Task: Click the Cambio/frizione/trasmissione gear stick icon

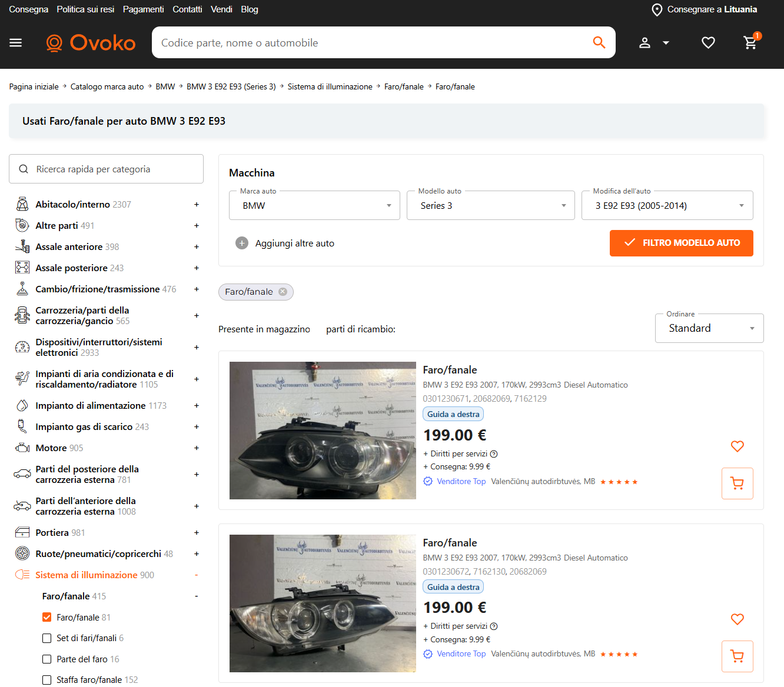Action: click(22, 289)
